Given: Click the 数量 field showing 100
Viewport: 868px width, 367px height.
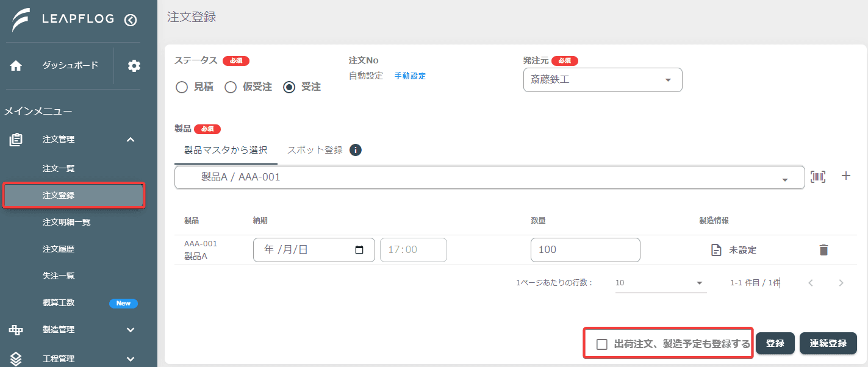Looking at the screenshot, I should [x=586, y=250].
